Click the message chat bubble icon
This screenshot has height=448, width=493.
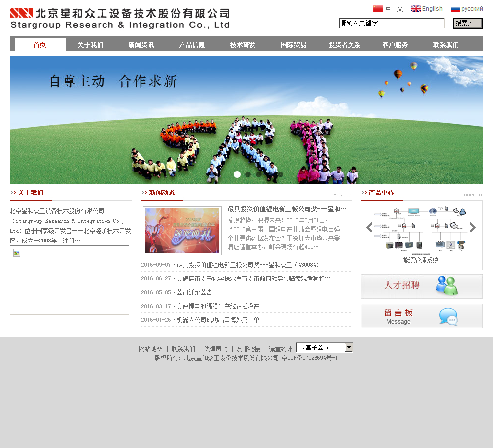pos(448,316)
